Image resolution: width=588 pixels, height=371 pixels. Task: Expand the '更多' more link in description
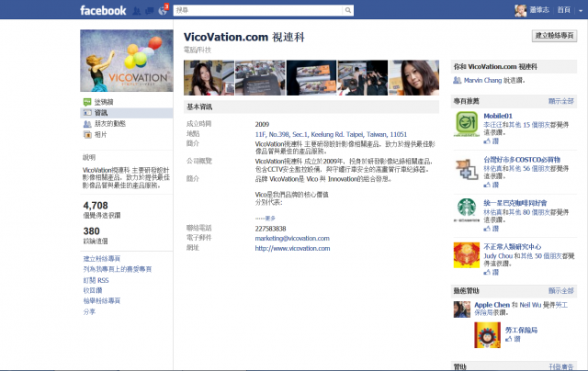click(270, 219)
